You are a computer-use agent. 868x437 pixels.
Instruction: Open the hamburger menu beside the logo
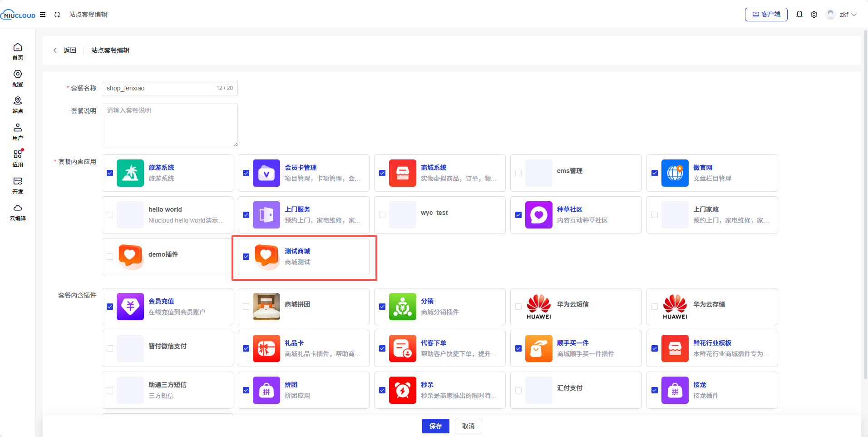click(43, 14)
